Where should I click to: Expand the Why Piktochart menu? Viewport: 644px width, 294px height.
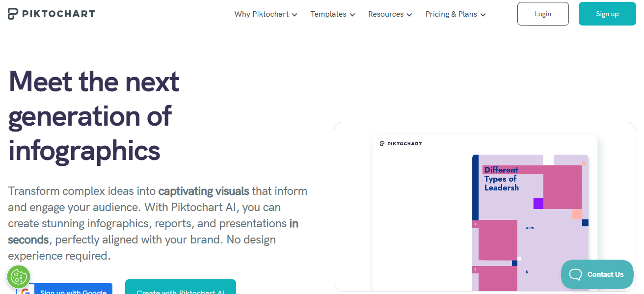[x=266, y=14]
